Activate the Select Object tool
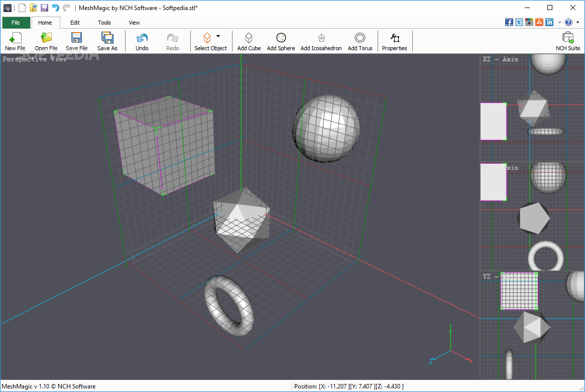The image size is (585, 392). [x=210, y=41]
